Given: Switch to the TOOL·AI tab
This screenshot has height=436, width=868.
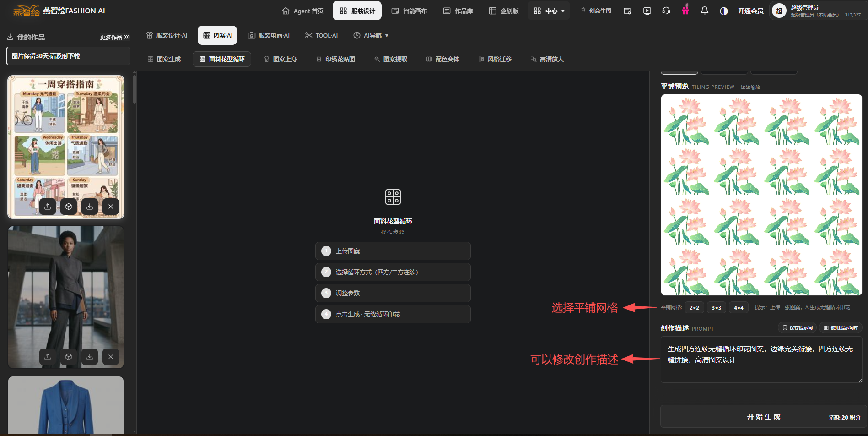Looking at the screenshot, I should click(x=322, y=35).
